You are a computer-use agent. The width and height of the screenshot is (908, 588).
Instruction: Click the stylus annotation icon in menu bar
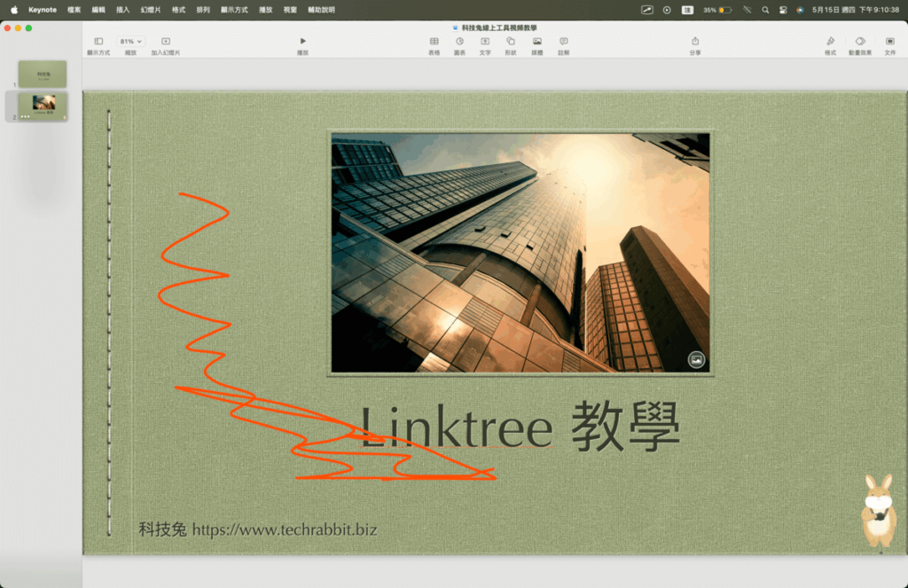[x=646, y=10]
